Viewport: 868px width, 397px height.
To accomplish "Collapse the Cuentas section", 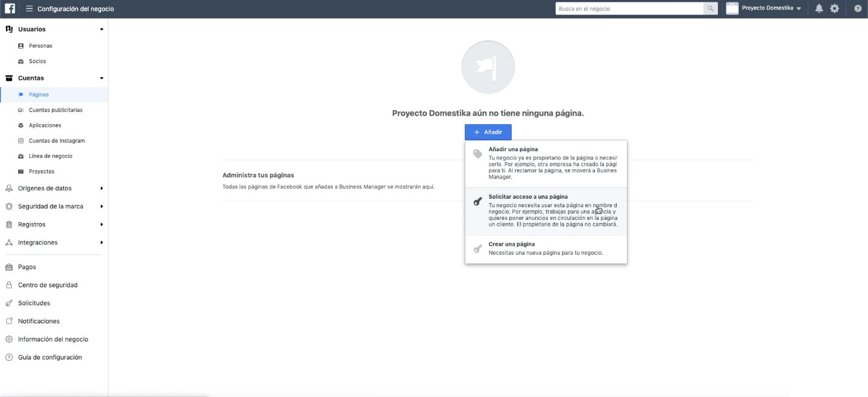I will 101,78.
